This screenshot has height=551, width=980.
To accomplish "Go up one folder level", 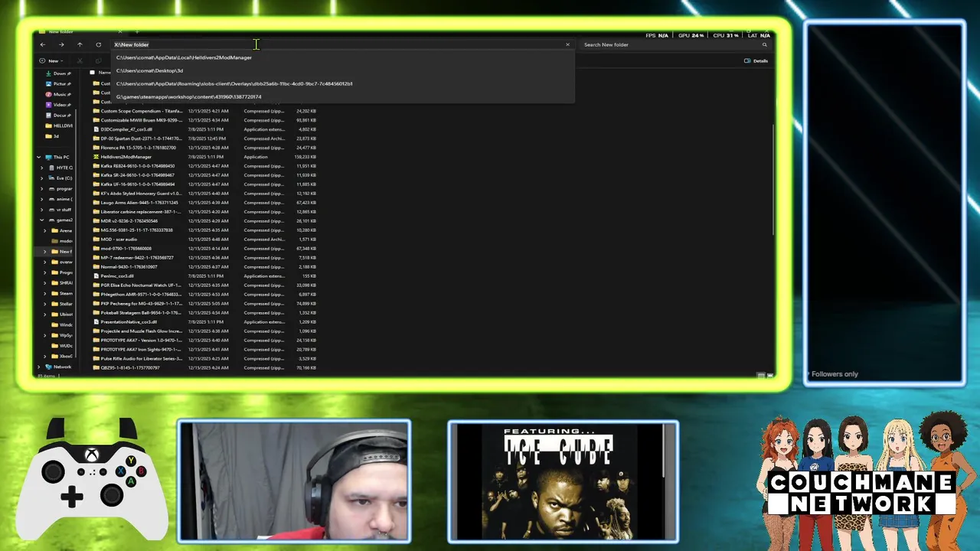I will [80, 44].
